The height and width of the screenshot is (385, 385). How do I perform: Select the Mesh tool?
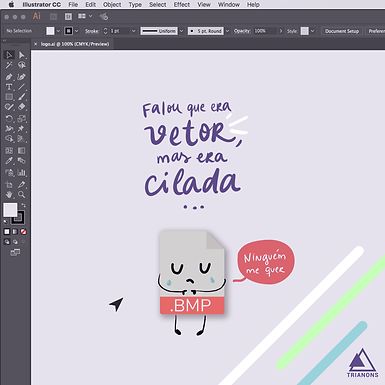[x=9, y=151]
